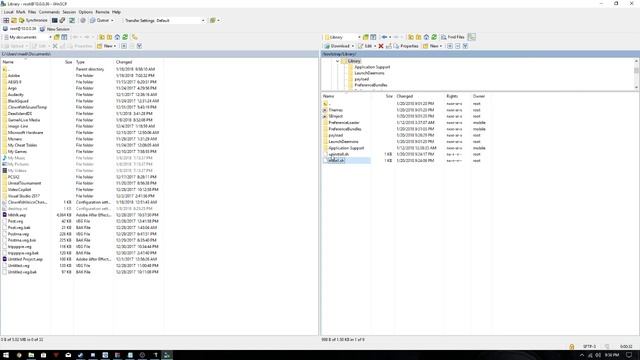Select the Themes folder in the remote list

[x=336, y=110]
